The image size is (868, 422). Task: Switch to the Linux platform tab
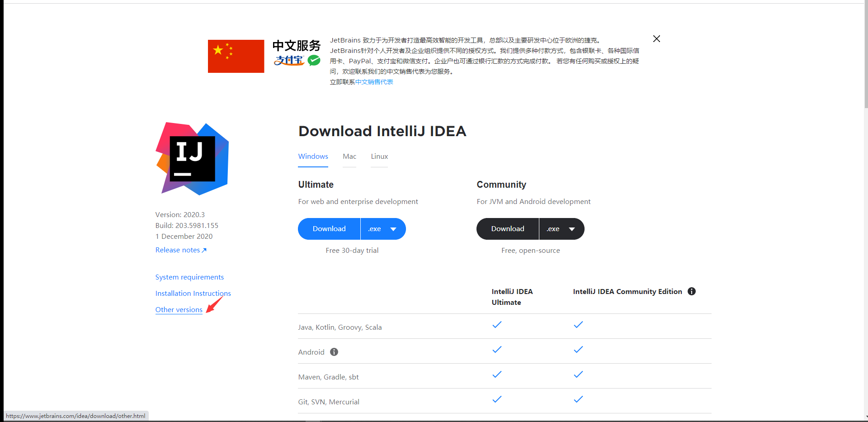click(x=379, y=156)
